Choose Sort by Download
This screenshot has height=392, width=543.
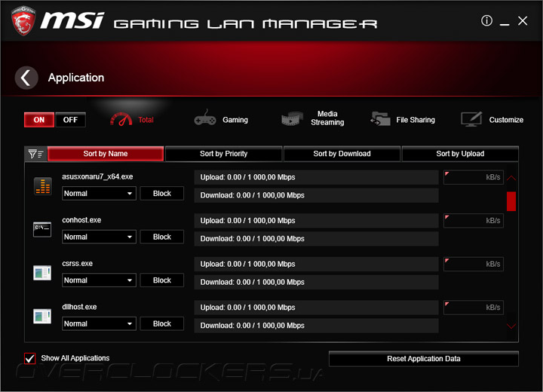[x=342, y=154]
